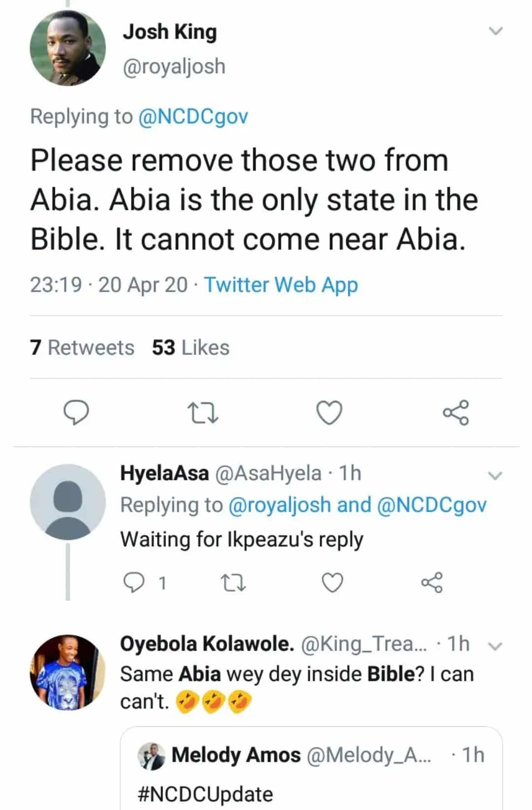Open HyelaAsa's default avatar
This screenshot has height=810, width=532.
tap(67, 502)
